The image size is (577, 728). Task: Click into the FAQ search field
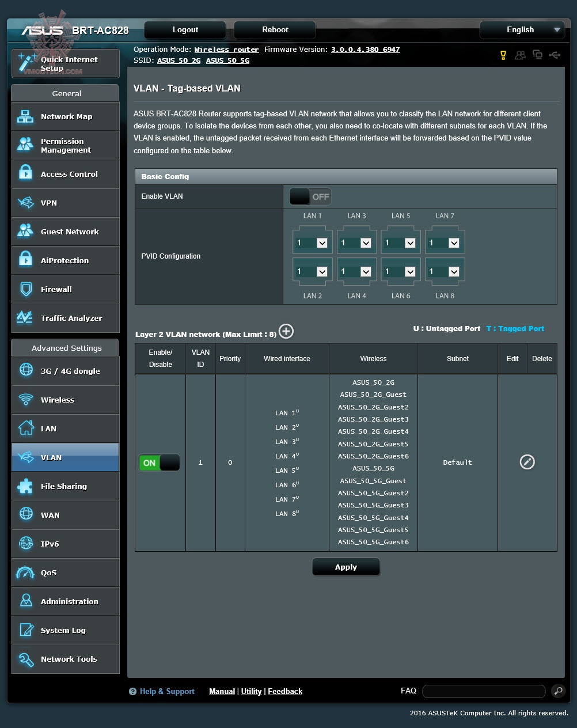484,691
